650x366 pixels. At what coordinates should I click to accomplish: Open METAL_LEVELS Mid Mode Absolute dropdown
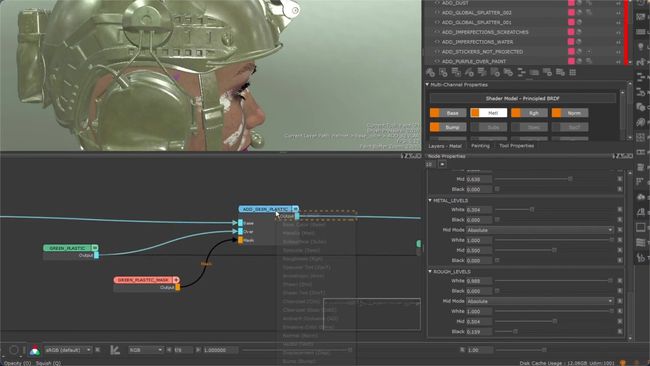(x=539, y=230)
